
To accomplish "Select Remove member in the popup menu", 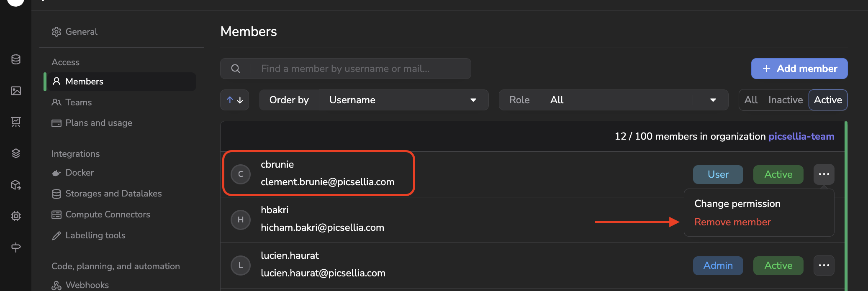I will 732,222.
